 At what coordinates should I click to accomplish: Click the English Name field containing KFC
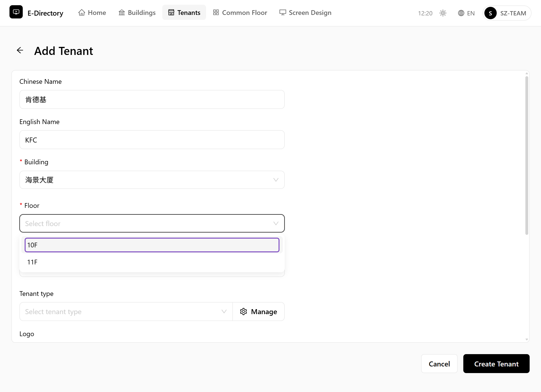point(152,140)
